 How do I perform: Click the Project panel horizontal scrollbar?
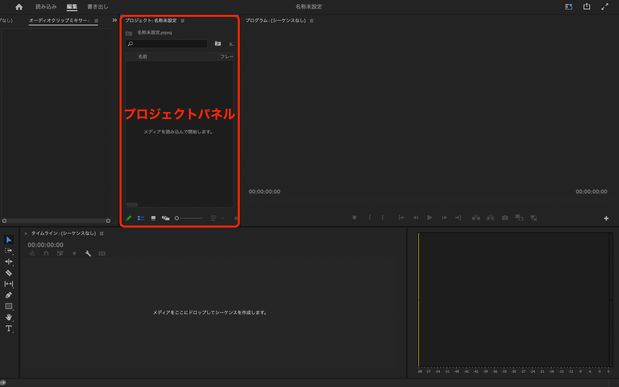click(132, 205)
